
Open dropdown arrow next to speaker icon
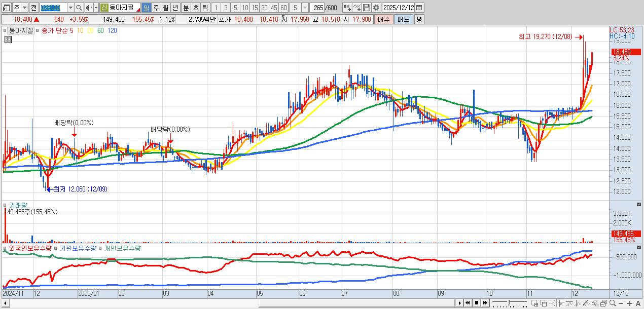coord(96,8)
